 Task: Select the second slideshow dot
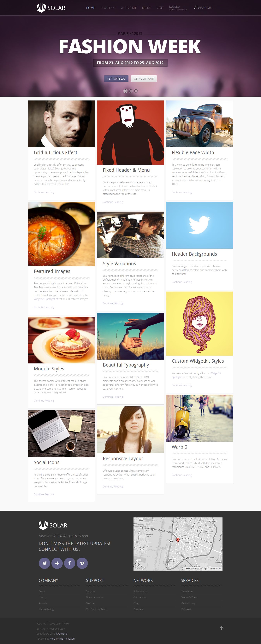click(x=131, y=91)
